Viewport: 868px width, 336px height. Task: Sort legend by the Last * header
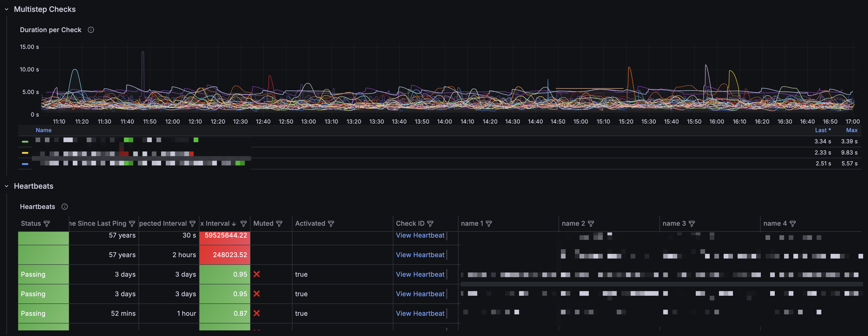point(823,130)
